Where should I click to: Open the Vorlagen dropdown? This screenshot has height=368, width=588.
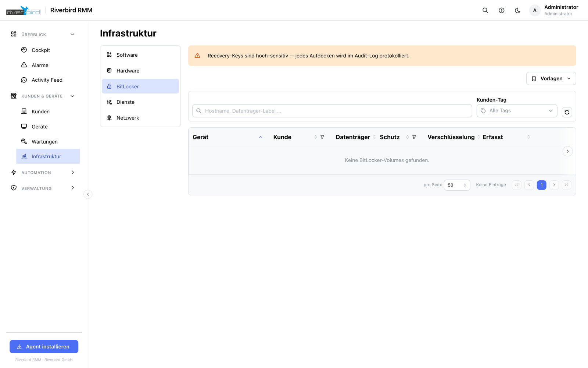(551, 78)
